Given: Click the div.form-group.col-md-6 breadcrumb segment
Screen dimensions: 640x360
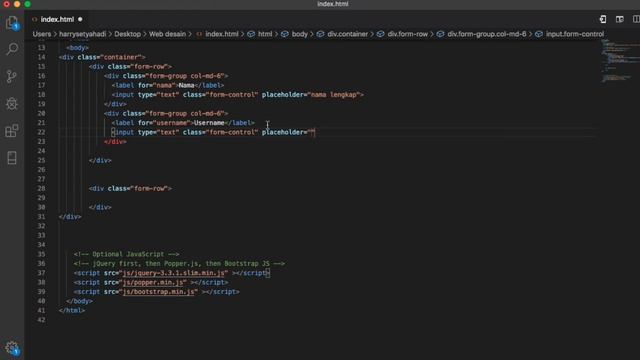Looking at the screenshot, I should coord(487,34).
